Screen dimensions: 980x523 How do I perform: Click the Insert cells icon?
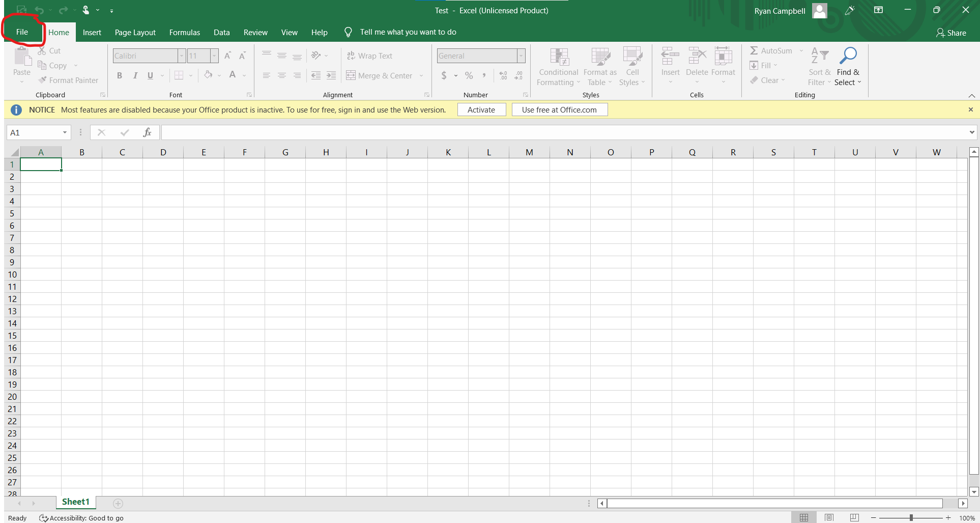[670, 56]
